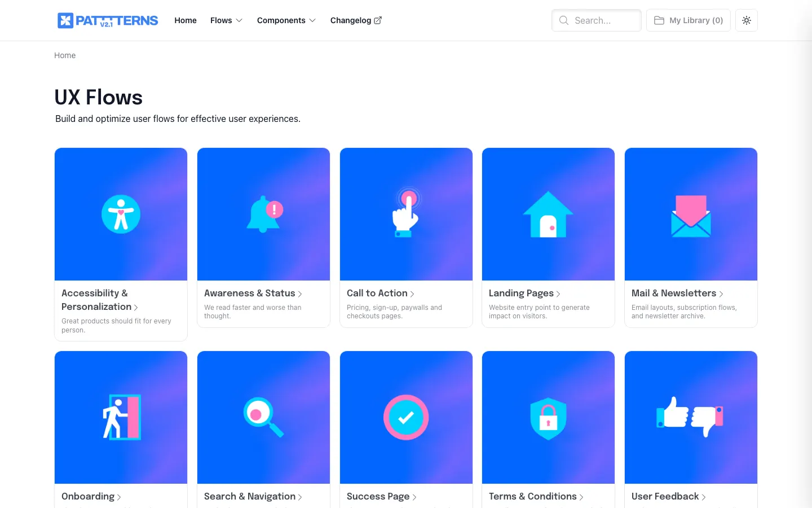Screen dimensions: 812x508
Task: Toggle the light/dark theme sun button
Action: (x=746, y=20)
